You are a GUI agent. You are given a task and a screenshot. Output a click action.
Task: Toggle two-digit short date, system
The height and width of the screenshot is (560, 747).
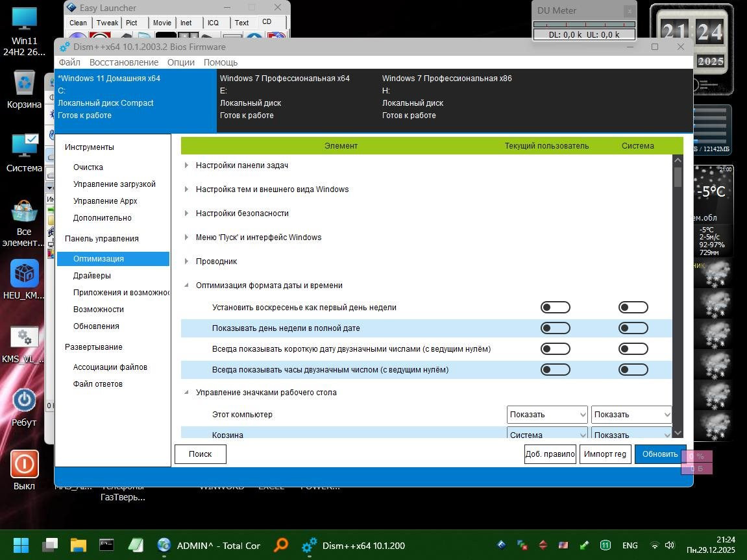click(633, 349)
